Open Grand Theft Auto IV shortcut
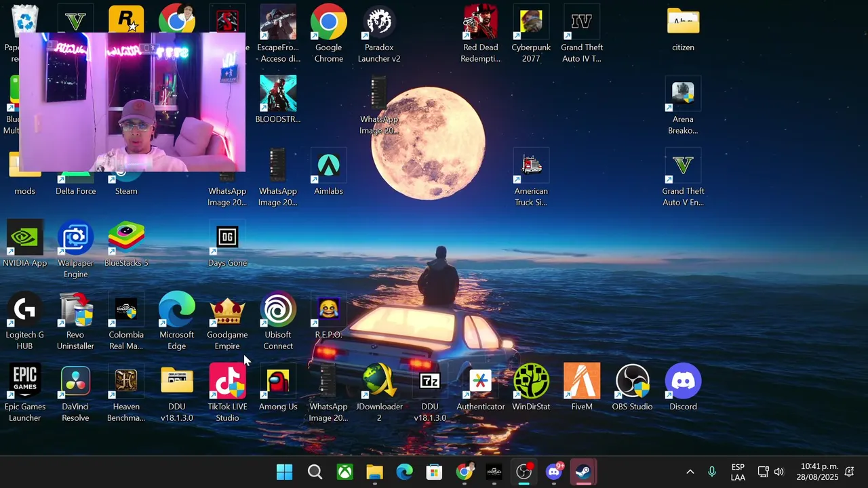 (582, 34)
